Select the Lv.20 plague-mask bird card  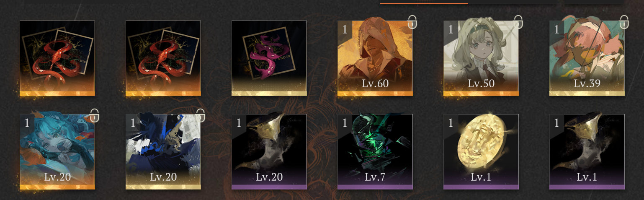(x=269, y=152)
